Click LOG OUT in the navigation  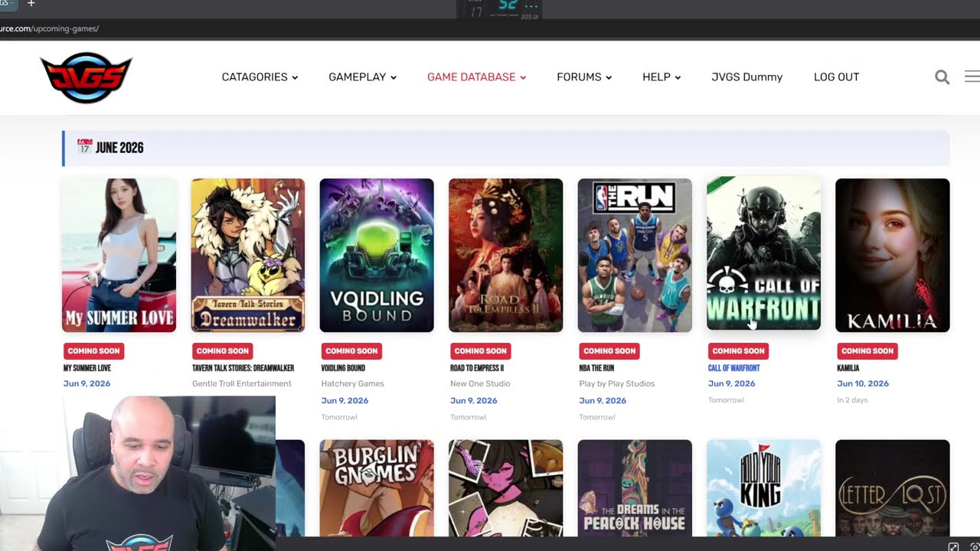pos(836,77)
